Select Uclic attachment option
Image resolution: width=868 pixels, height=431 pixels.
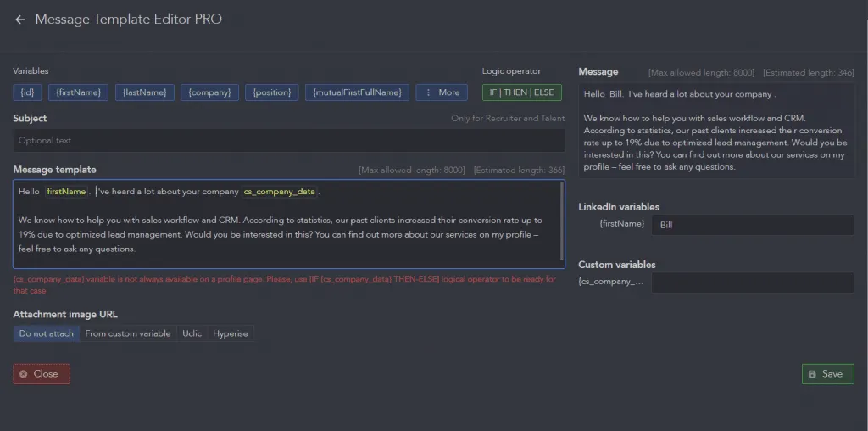pyautogui.click(x=192, y=333)
